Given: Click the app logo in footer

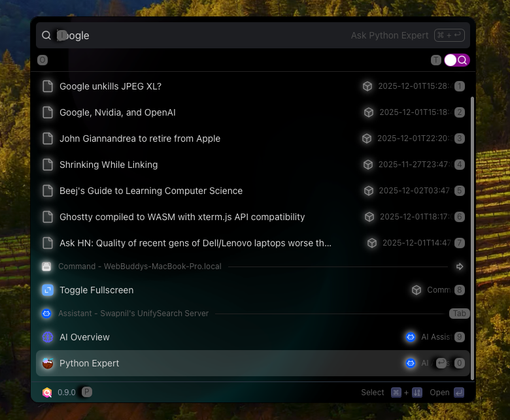Looking at the screenshot, I should point(47,393).
